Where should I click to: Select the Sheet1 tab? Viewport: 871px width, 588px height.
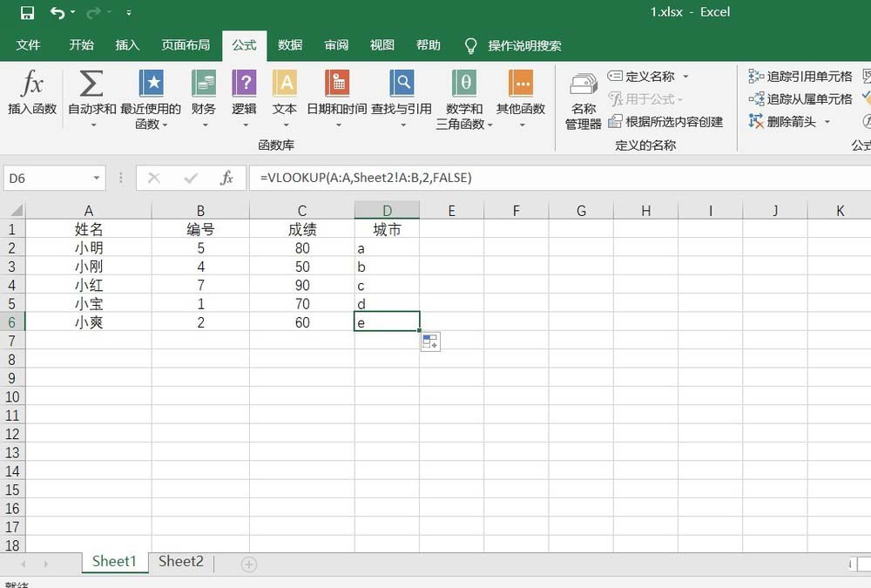[x=114, y=561]
